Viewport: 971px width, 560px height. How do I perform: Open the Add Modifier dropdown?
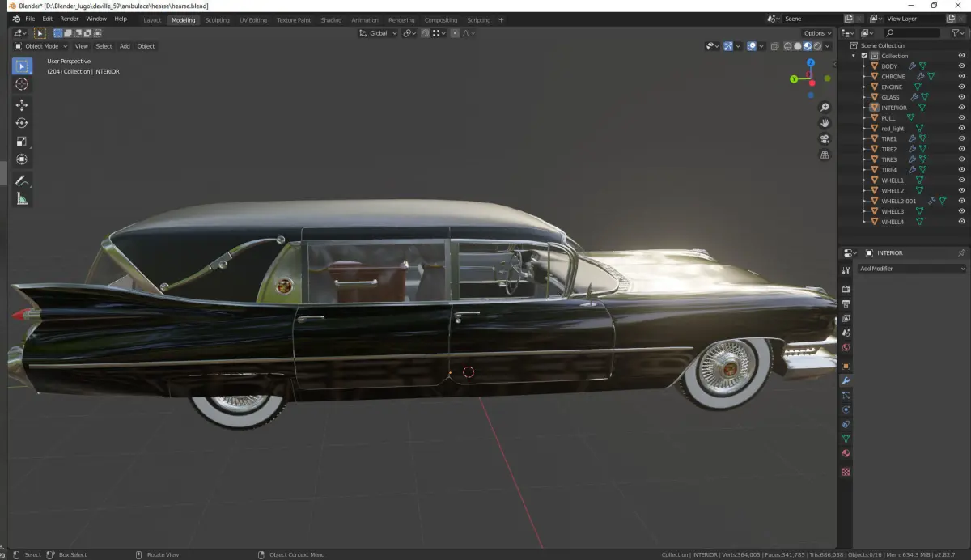(x=912, y=269)
